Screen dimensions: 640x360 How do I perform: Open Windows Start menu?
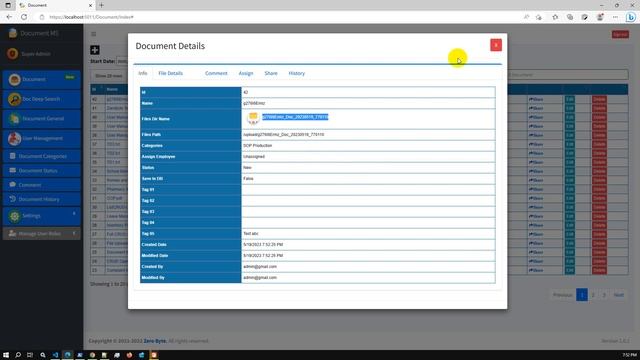pyautogui.click(x=6, y=355)
